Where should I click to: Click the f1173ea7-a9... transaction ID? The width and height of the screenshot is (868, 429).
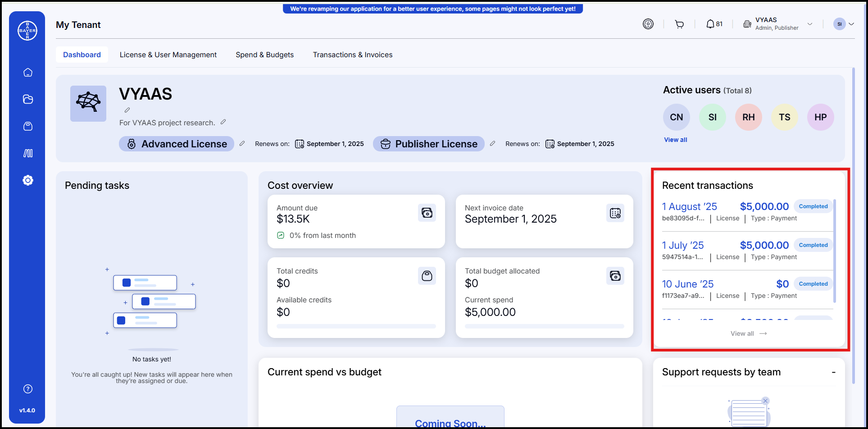pyautogui.click(x=683, y=296)
